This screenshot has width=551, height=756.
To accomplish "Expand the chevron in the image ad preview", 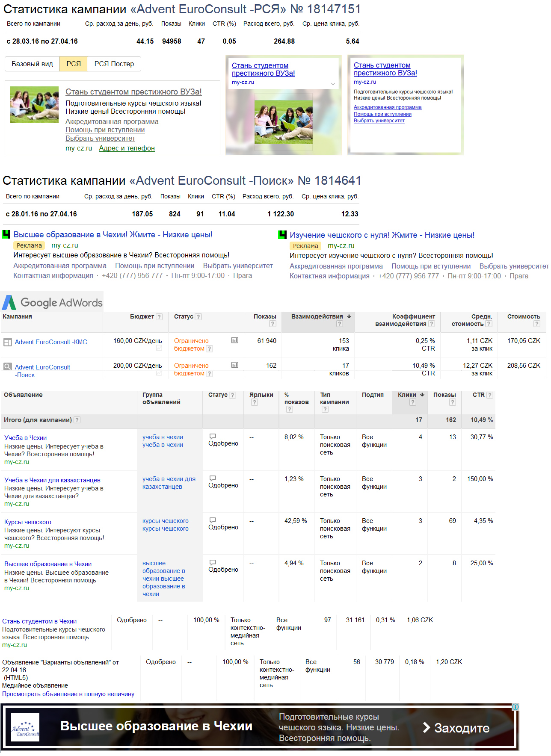I will click(x=333, y=84).
